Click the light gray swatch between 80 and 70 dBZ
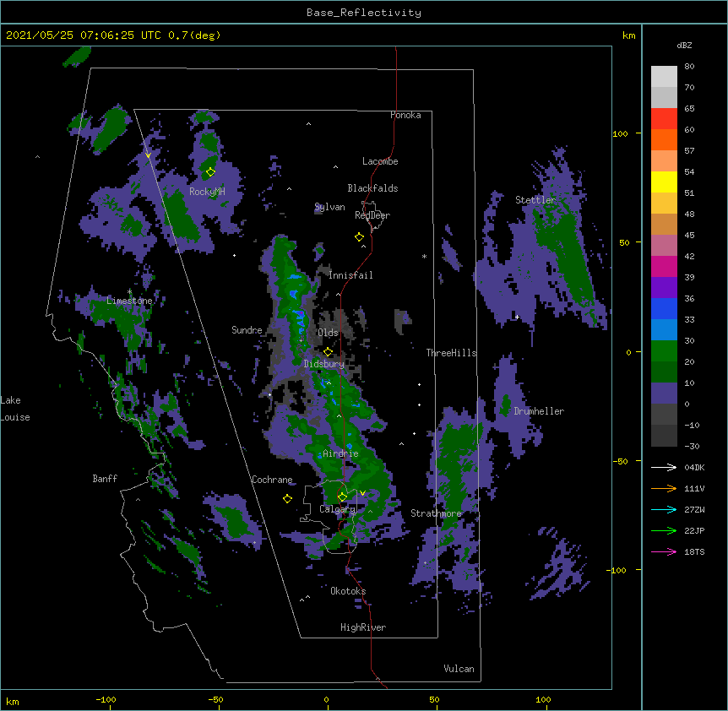 (664, 77)
